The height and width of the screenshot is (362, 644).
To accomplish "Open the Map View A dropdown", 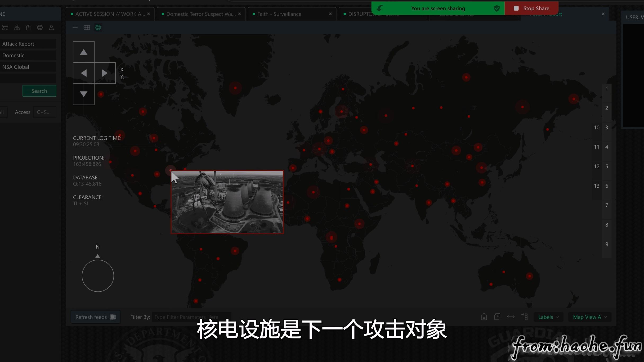I will [590, 317].
